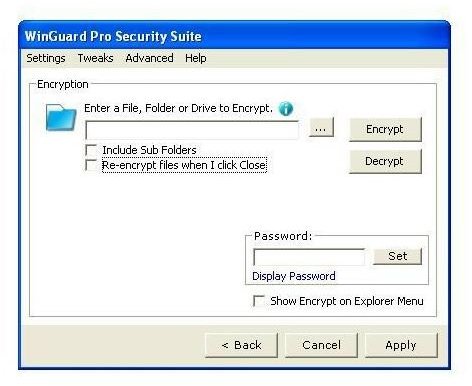Enable Include Sub Folders checkbox
The image size is (472, 386).
[x=91, y=150]
